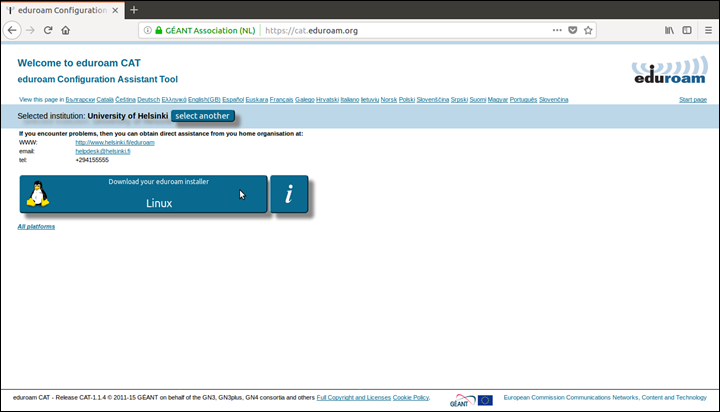Bookmark this page with the star
The width and height of the screenshot is (720, 412).
(588, 30)
